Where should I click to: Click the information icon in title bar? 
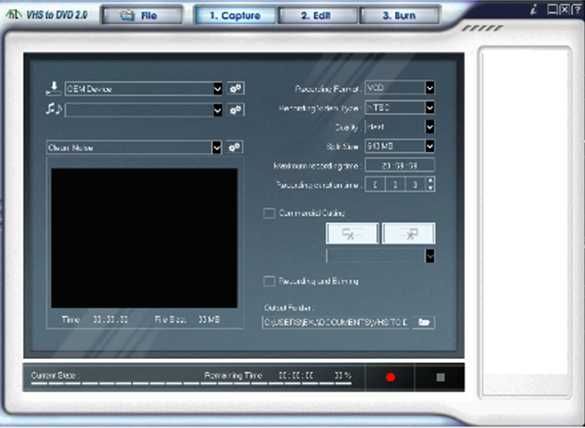(x=534, y=9)
